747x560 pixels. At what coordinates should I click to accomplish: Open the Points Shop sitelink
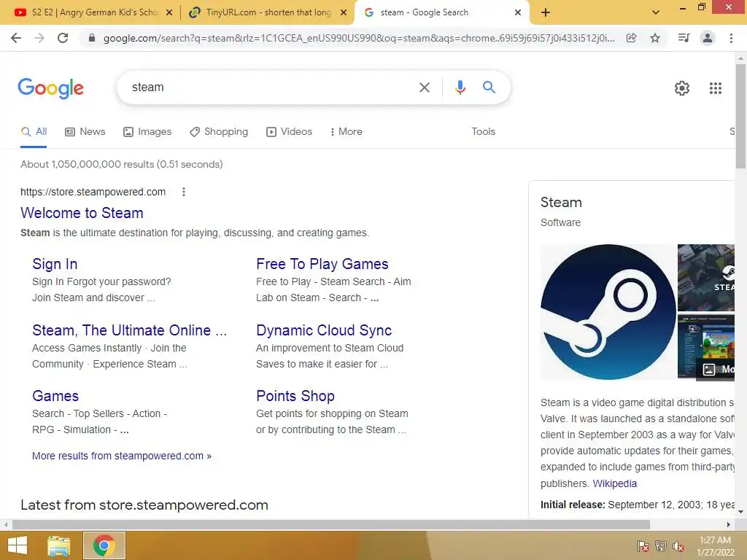pos(295,396)
